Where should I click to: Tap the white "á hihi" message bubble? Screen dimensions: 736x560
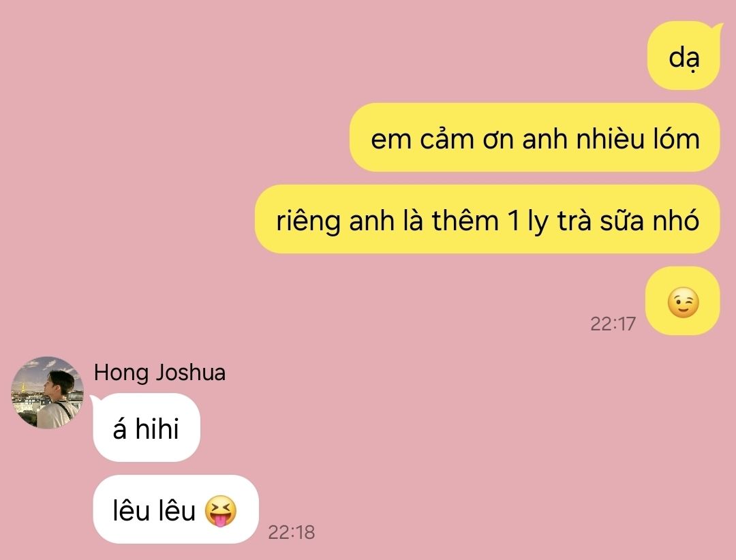click(147, 428)
